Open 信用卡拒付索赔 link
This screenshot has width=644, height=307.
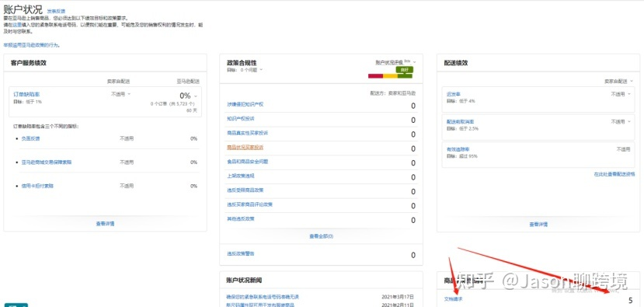pos(37,186)
